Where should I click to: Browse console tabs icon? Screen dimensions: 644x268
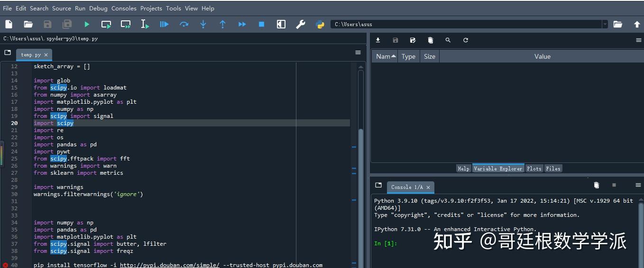point(378,185)
